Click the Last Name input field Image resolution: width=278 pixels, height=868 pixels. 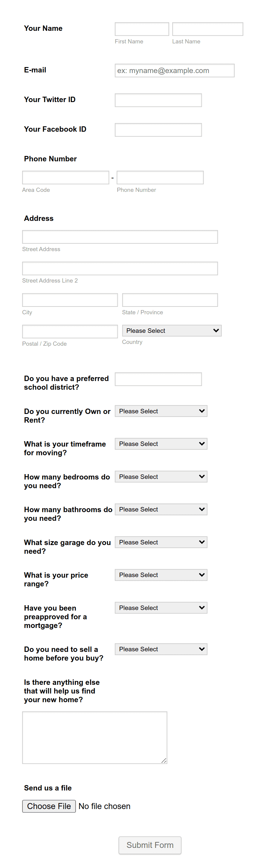point(207,29)
